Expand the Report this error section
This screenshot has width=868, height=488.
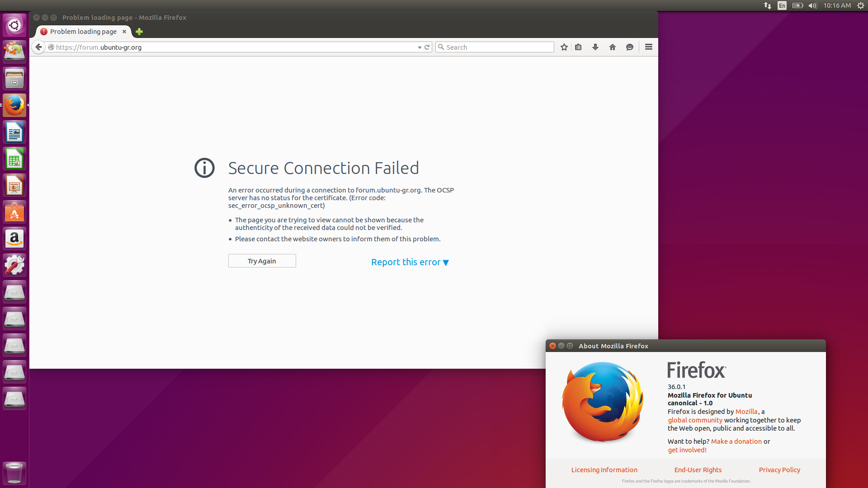point(410,262)
